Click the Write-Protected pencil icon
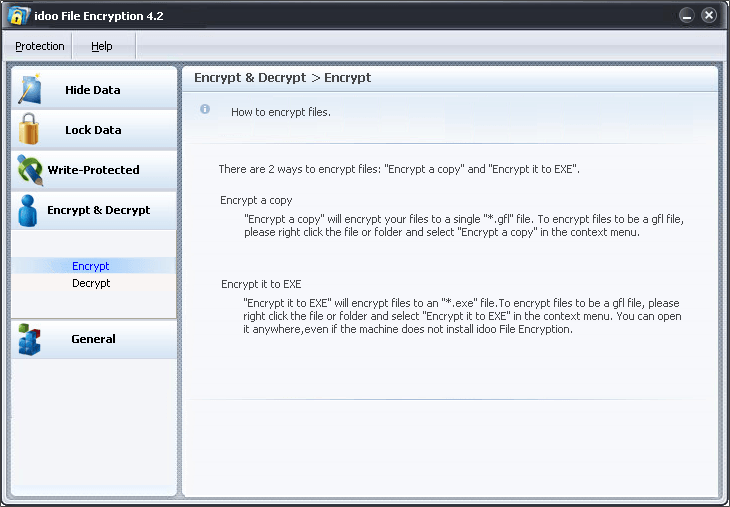This screenshot has height=507, width=730. pyautogui.click(x=30, y=170)
